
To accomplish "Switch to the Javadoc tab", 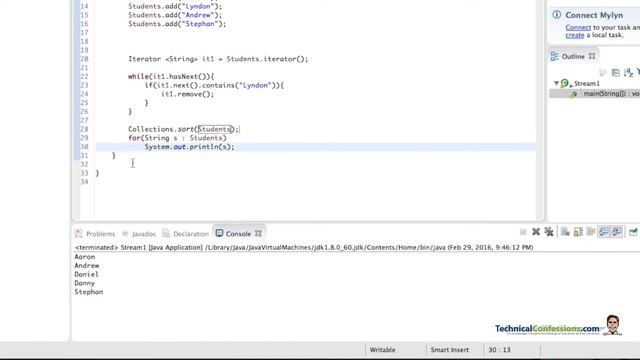I will coord(139,234).
